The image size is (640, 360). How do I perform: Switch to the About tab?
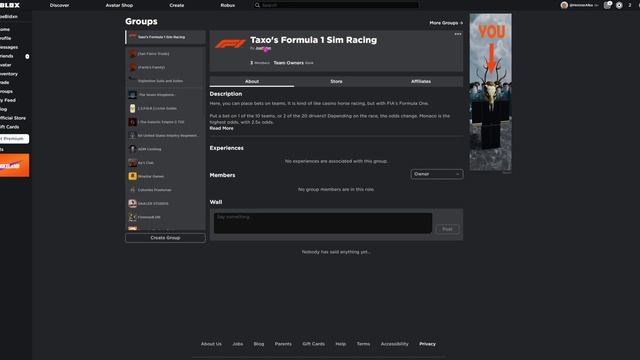[252, 82]
